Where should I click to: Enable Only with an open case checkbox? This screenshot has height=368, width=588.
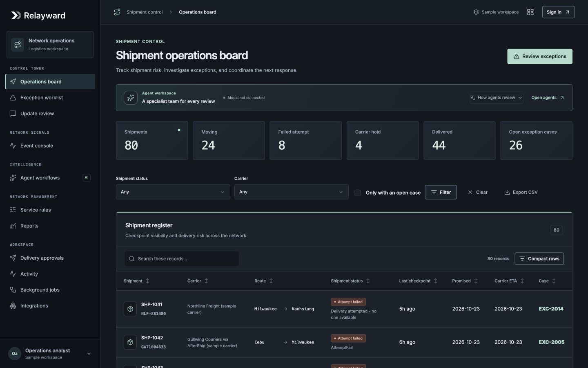(358, 193)
